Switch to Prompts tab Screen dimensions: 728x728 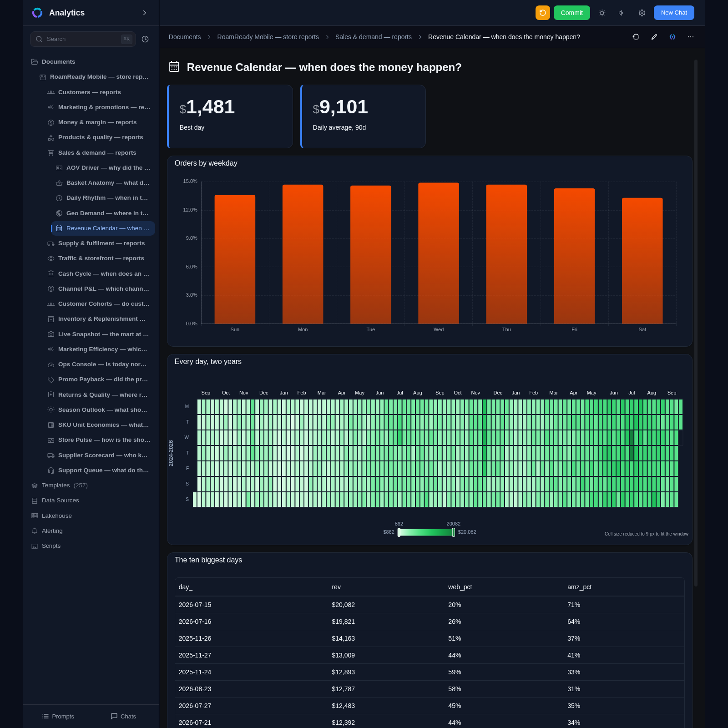tap(58, 716)
